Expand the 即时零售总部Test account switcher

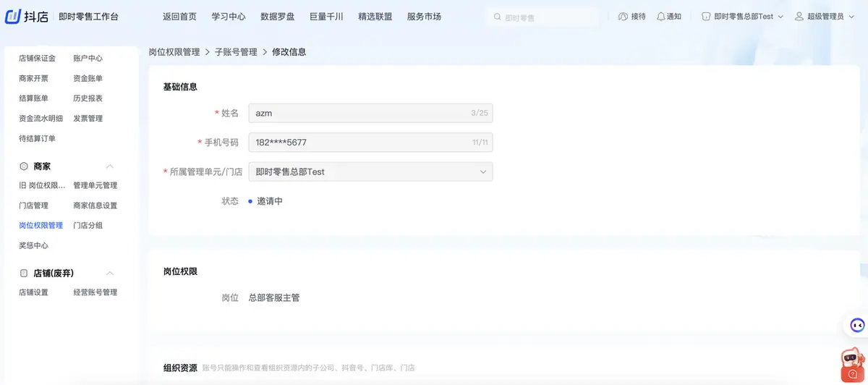pyautogui.click(x=780, y=17)
